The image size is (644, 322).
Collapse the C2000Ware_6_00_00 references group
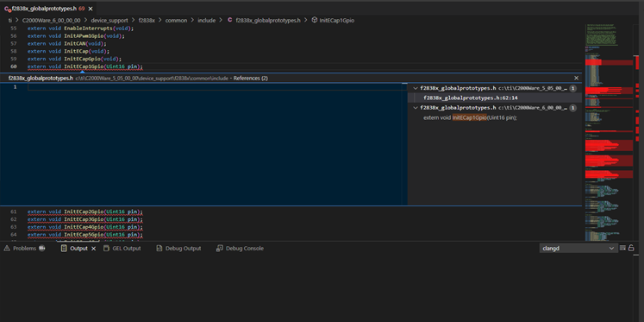coord(416,108)
